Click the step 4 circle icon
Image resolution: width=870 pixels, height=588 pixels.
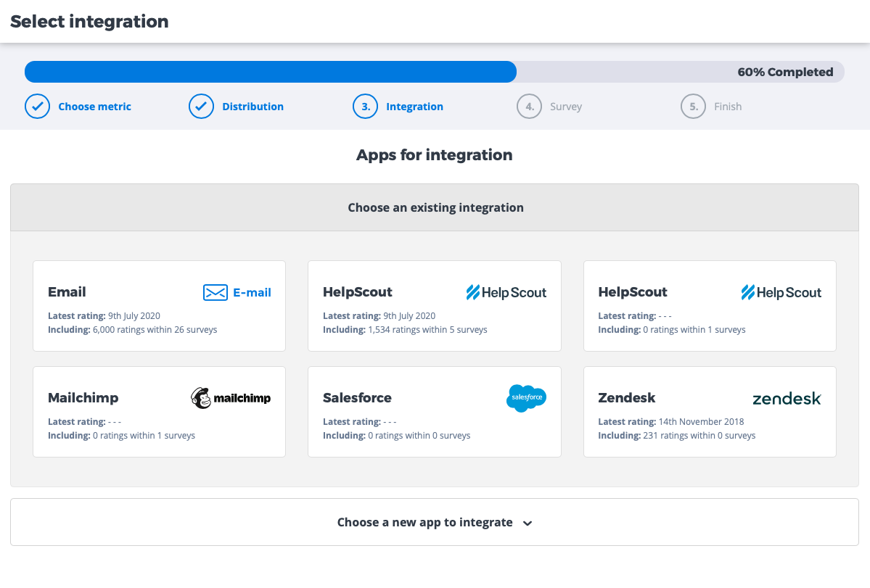(529, 107)
